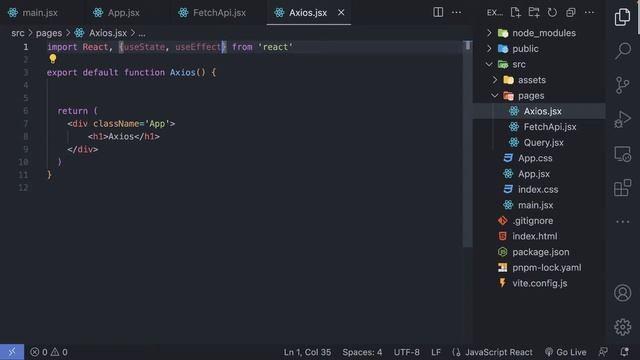Click the lightbulb code action icon
This screenshot has width=640, height=360.
(53, 59)
